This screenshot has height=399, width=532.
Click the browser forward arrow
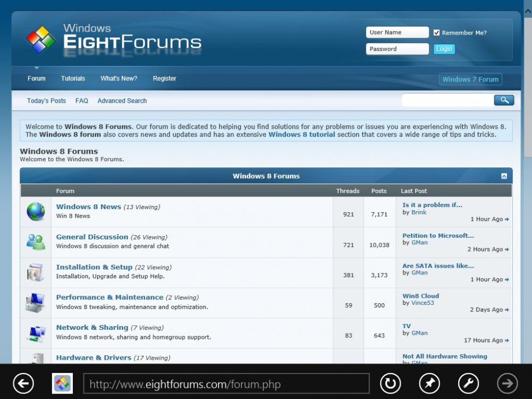coord(508,384)
